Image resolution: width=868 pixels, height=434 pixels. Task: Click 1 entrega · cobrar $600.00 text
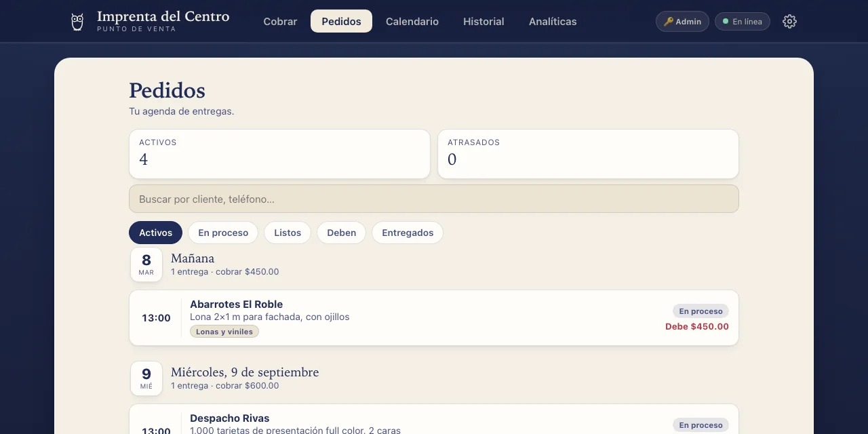(225, 386)
